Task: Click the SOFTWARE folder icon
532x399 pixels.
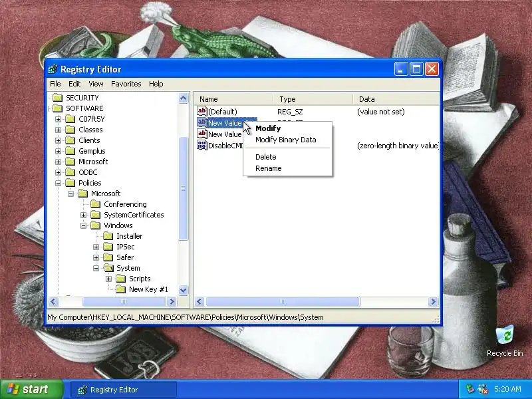Action: click(58, 108)
